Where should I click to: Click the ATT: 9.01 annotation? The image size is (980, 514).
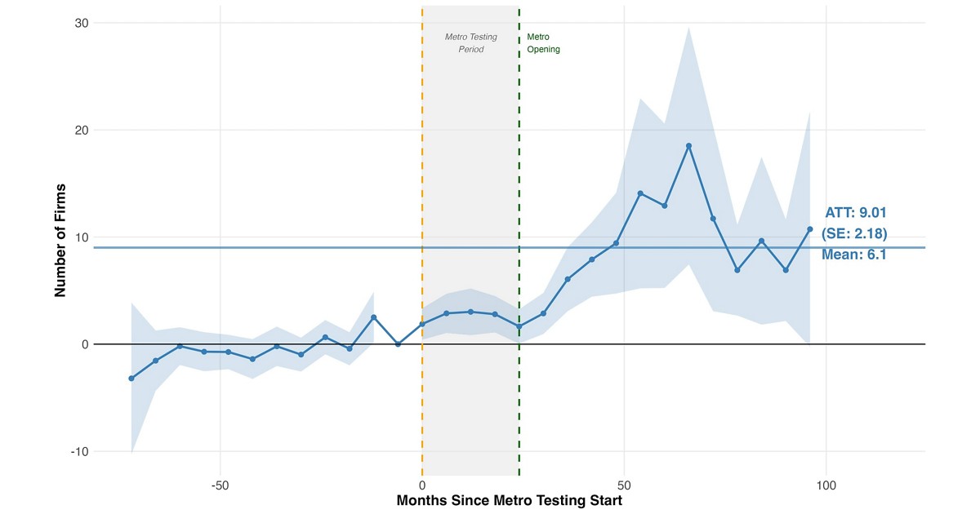[x=855, y=212]
